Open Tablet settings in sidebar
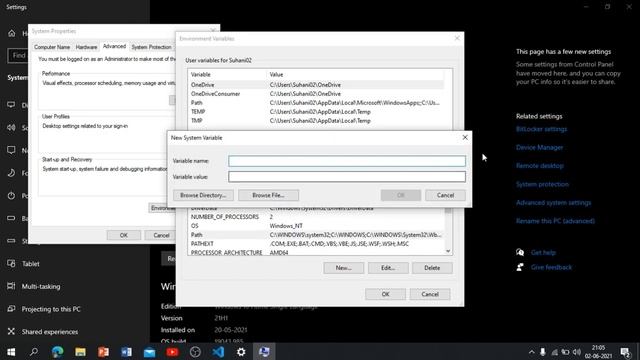This screenshot has width=640, height=360. [x=31, y=264]
